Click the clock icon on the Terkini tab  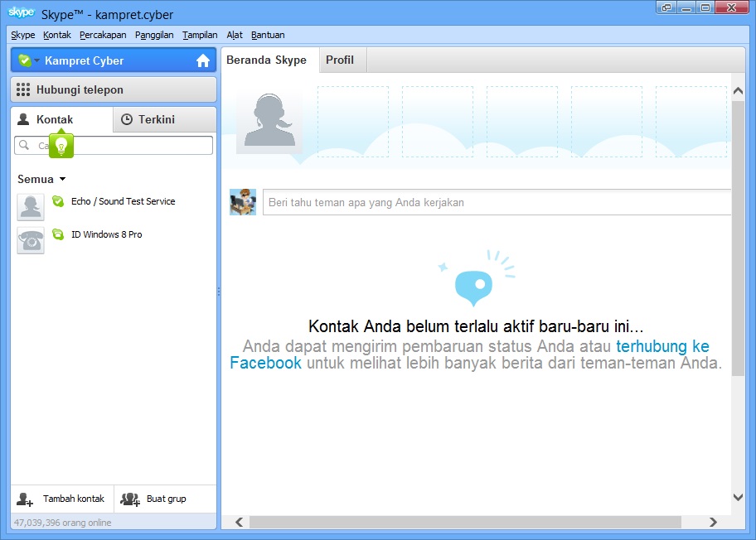tap(127, 119)
